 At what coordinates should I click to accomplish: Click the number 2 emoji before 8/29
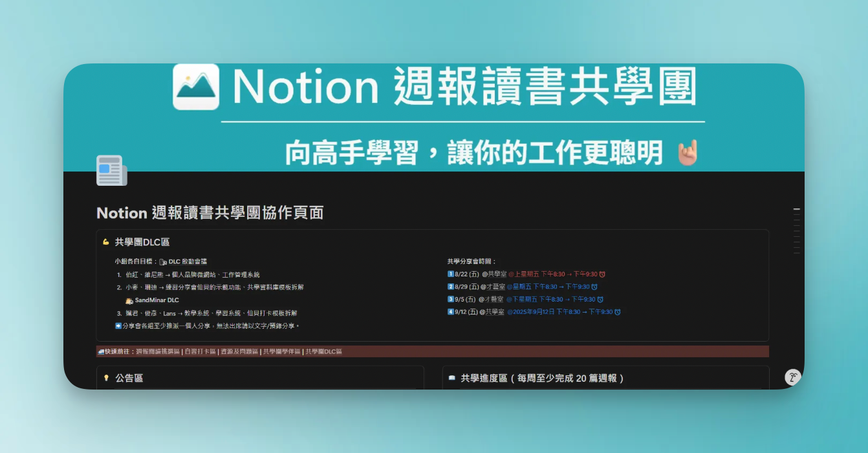pos(451,287)
